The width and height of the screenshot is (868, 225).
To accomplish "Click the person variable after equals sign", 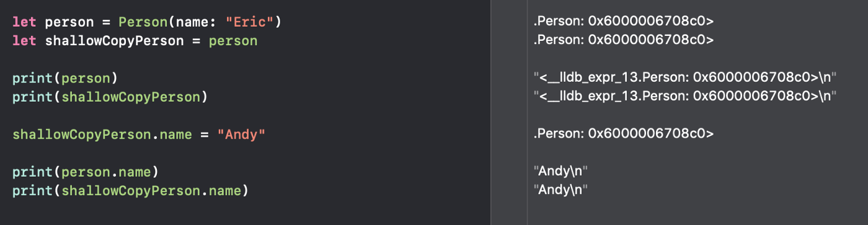I will [x=232, y=42].
